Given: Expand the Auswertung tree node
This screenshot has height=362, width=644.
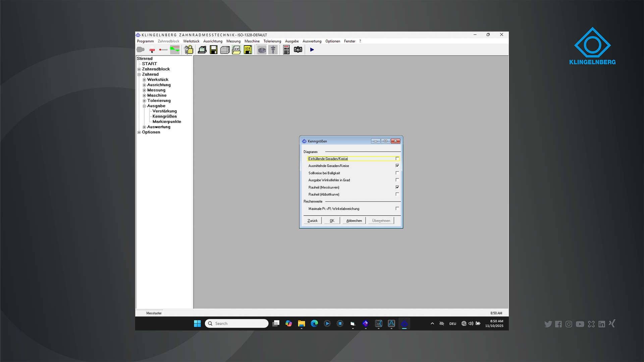Looking at the screenshot, I should pyautogui.click(x=144, y=127).
